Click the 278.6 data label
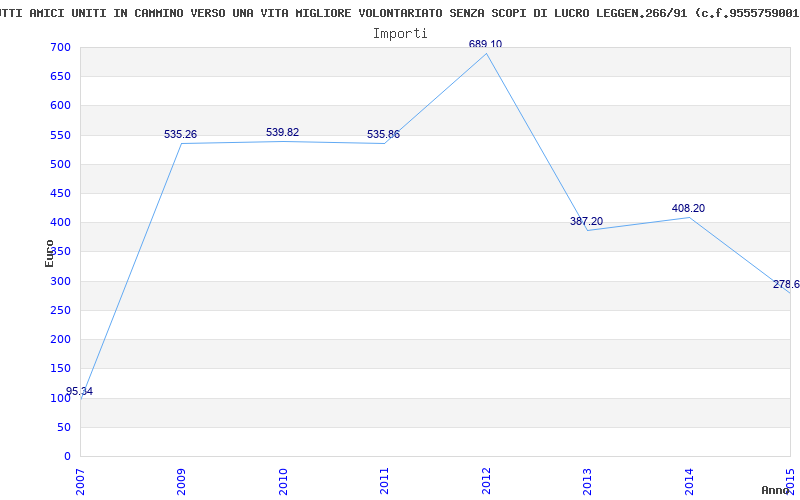 tap(786, 284)
